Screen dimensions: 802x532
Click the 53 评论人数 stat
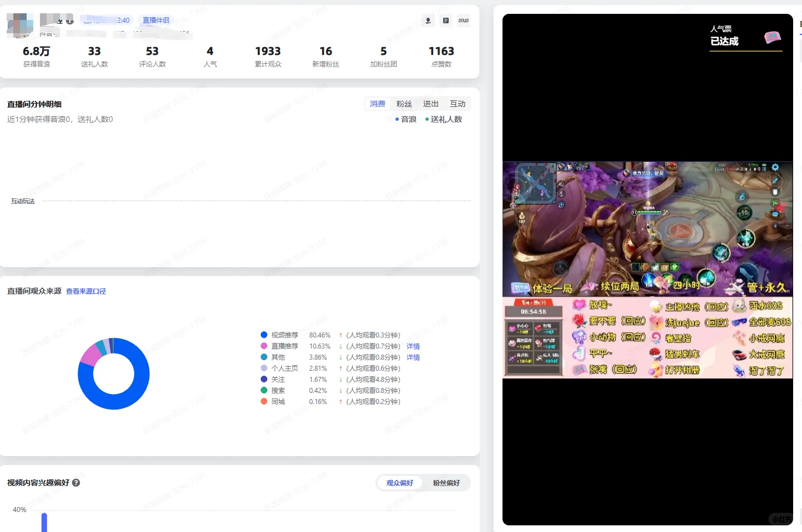[x=153, y=56]
